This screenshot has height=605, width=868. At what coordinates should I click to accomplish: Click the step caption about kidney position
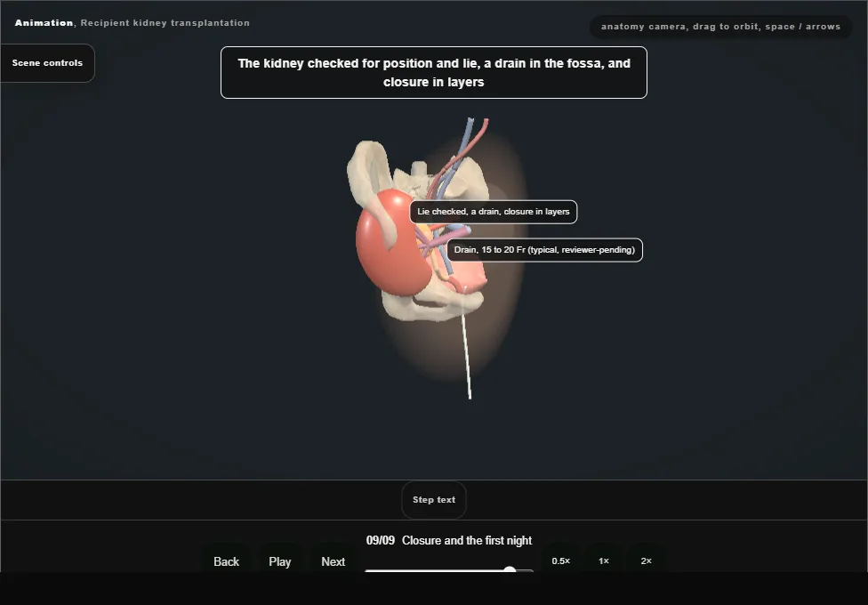[x=433, y=73]
